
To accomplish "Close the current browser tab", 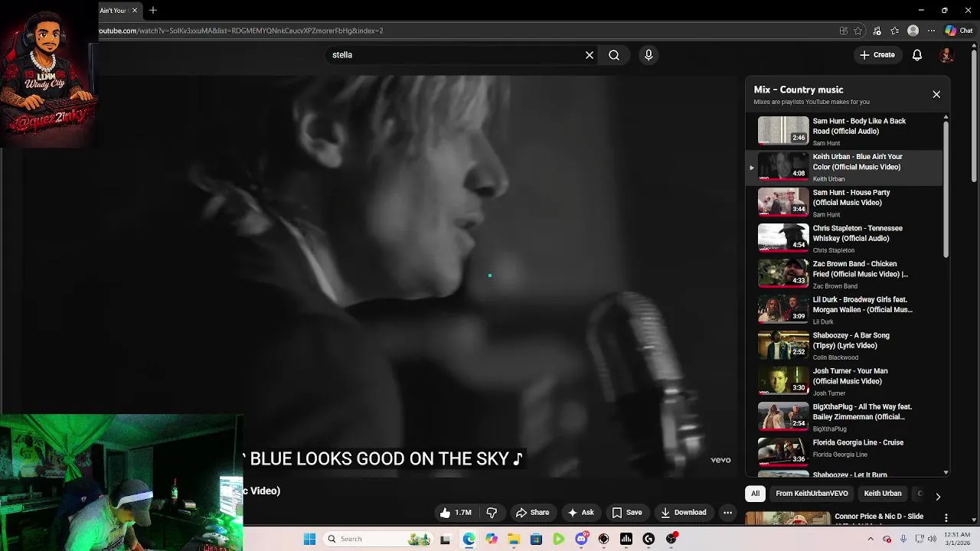I will (135, 10).
